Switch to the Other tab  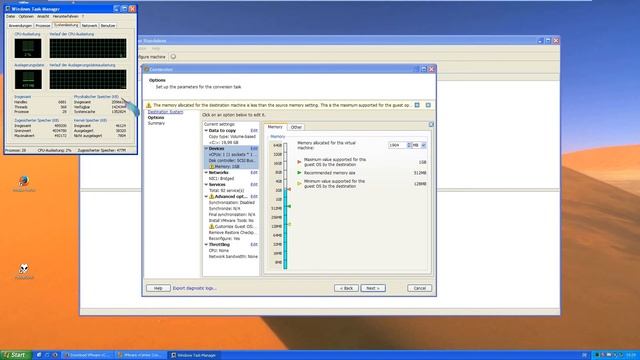tap(296, 127)
